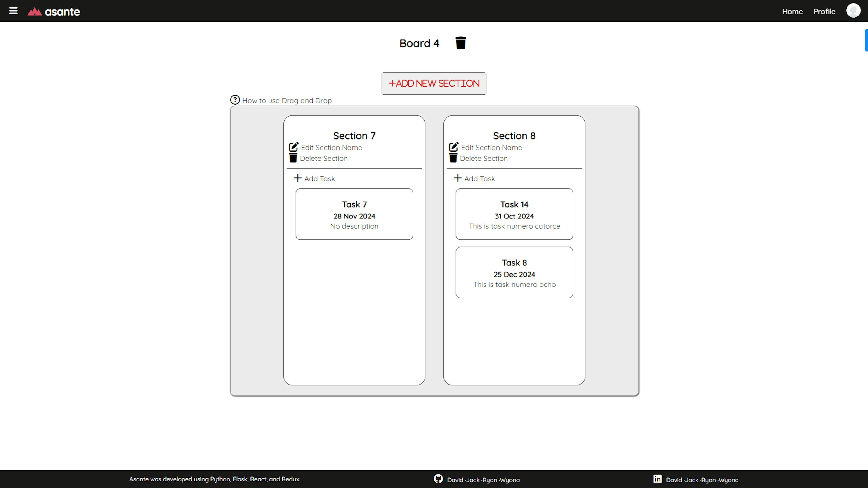
Task: Open Jack's LinkedIn link
Action: [x=691, y=480]
